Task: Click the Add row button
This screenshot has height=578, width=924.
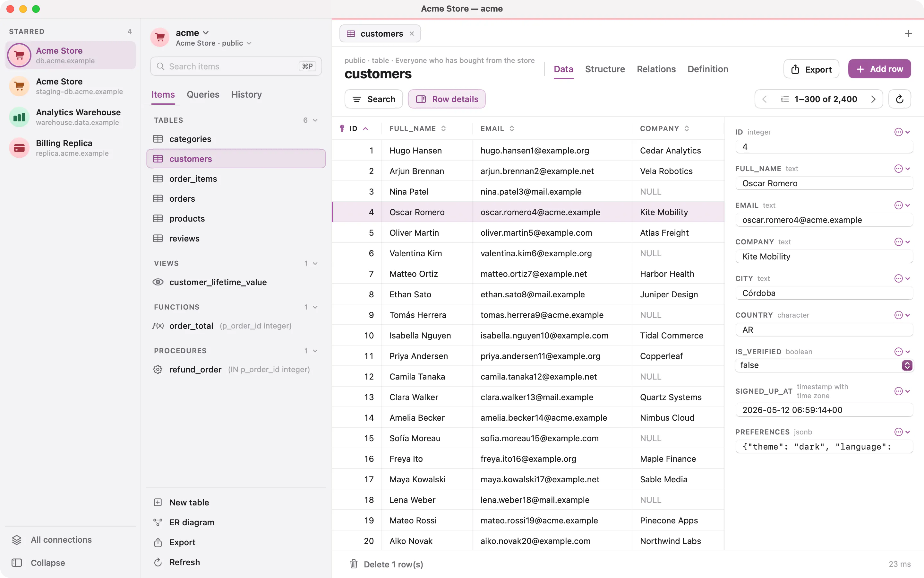Action: (x=879, y=69)
